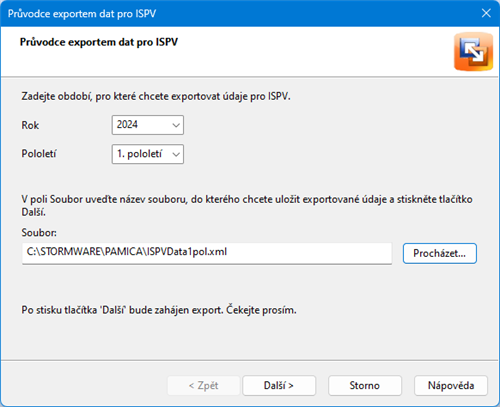
Task: Click the chevron arrow beside 1. pololetí
Action: [x=176, y=154]
